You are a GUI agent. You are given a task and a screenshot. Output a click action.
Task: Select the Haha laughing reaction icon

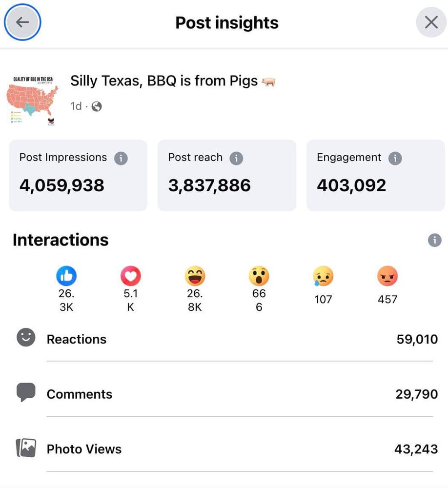click(195, 277)
